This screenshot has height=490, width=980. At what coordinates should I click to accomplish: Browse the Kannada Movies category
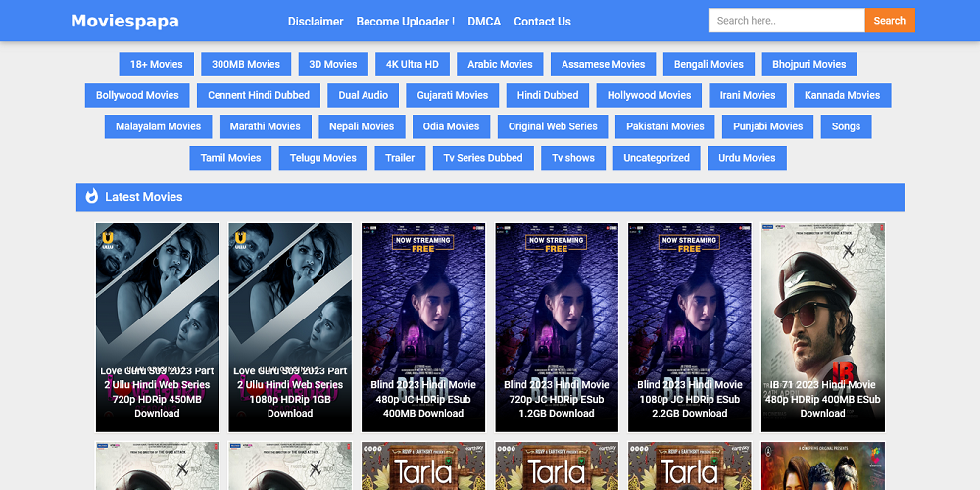pos(843,95)
